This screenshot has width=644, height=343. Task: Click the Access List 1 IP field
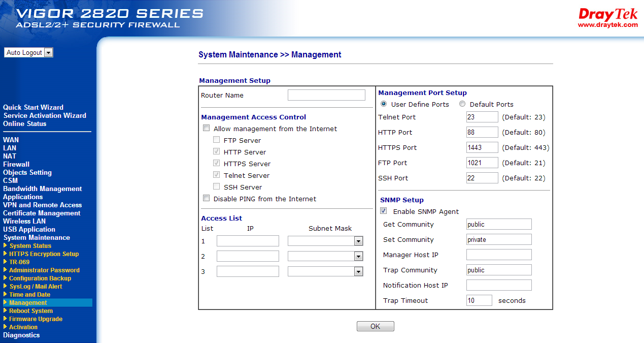click(x=248, y=241)
